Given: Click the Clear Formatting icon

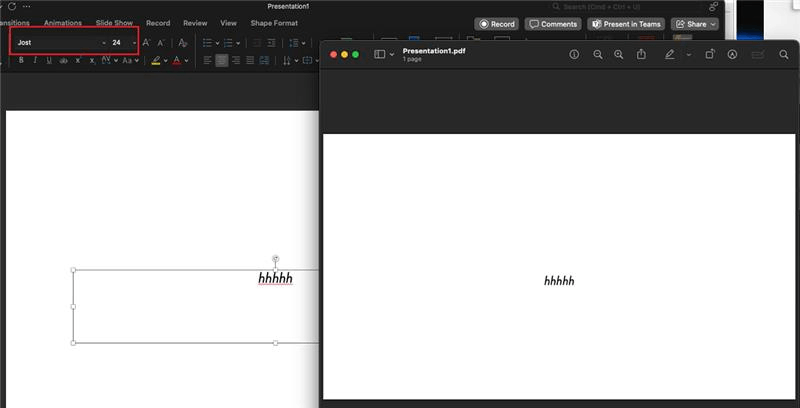Looking at the screenshot, I should tap(183, 43).
